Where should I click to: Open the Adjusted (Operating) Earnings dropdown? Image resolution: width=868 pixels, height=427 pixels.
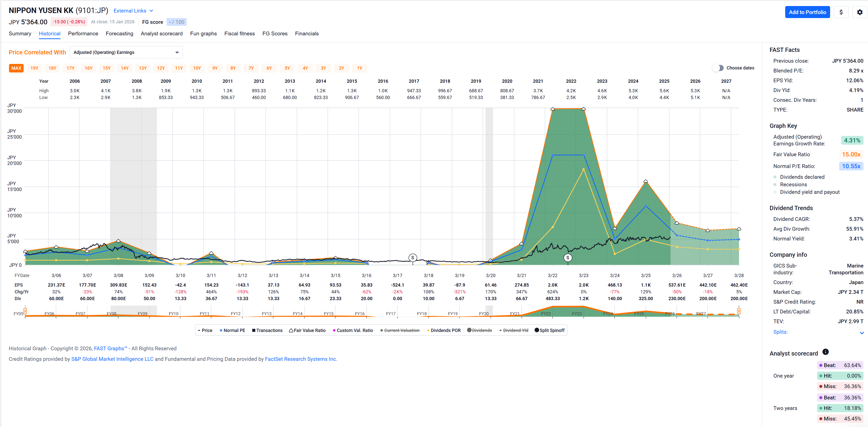coord(126,52)
